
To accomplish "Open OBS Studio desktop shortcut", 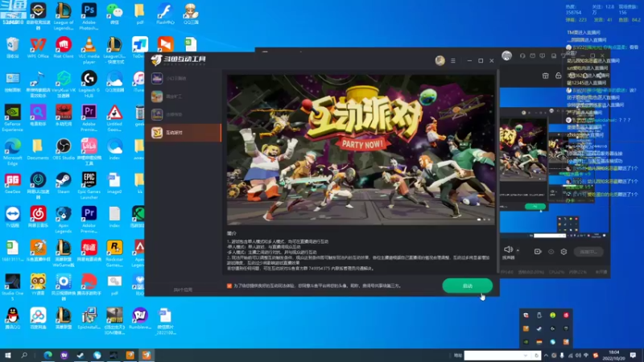I will [x=64, y=150].
